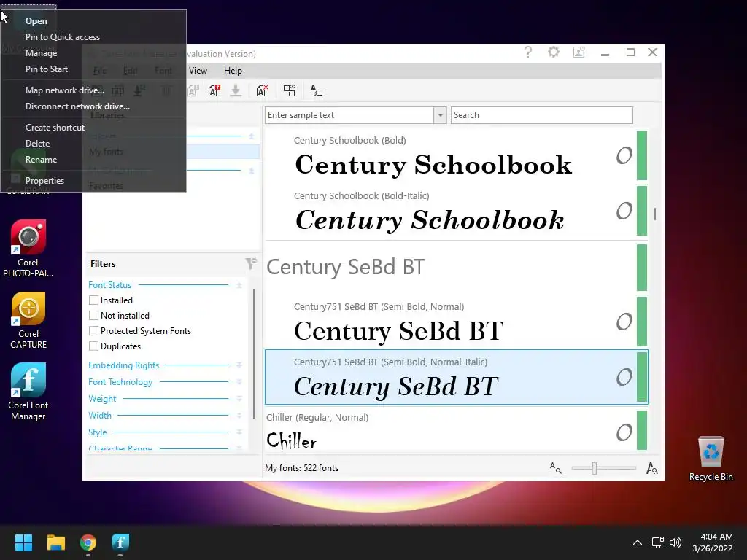Viewport: 747px width, 560px height.
Task: Open the font list options icon
Action: coord(317,90)
